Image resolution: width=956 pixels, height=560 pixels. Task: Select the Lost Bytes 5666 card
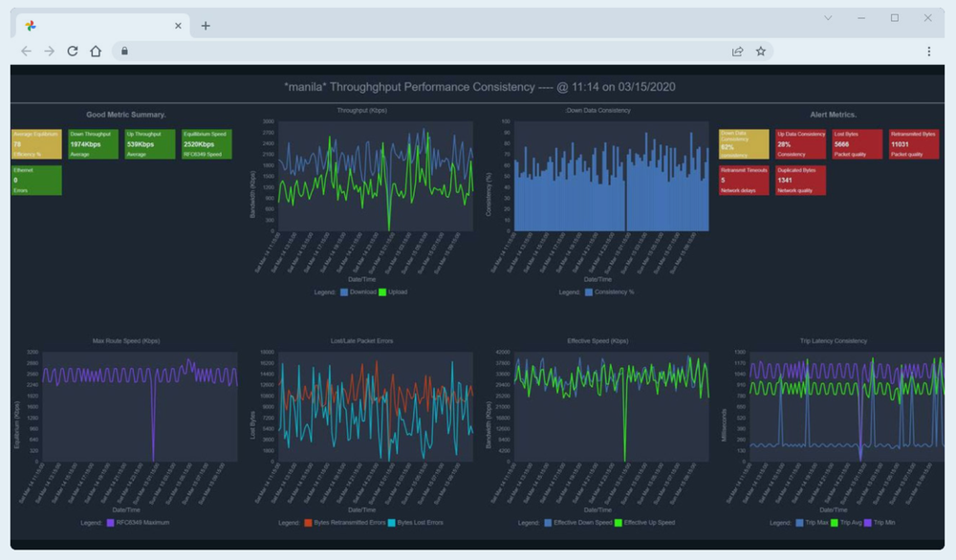tap(858, 143)
